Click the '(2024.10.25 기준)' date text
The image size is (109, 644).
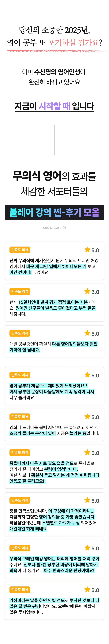click(x=54, y=228)
